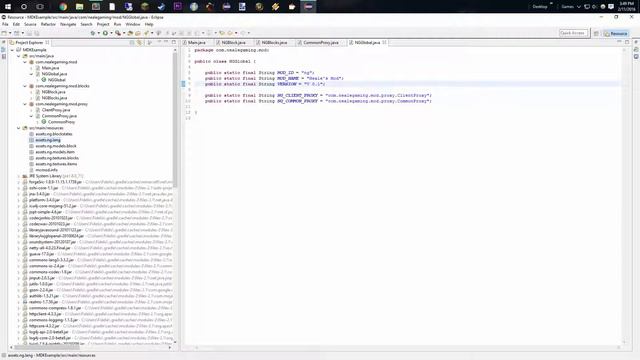Click Collapse All in Project Explorer

click(132, 42)
